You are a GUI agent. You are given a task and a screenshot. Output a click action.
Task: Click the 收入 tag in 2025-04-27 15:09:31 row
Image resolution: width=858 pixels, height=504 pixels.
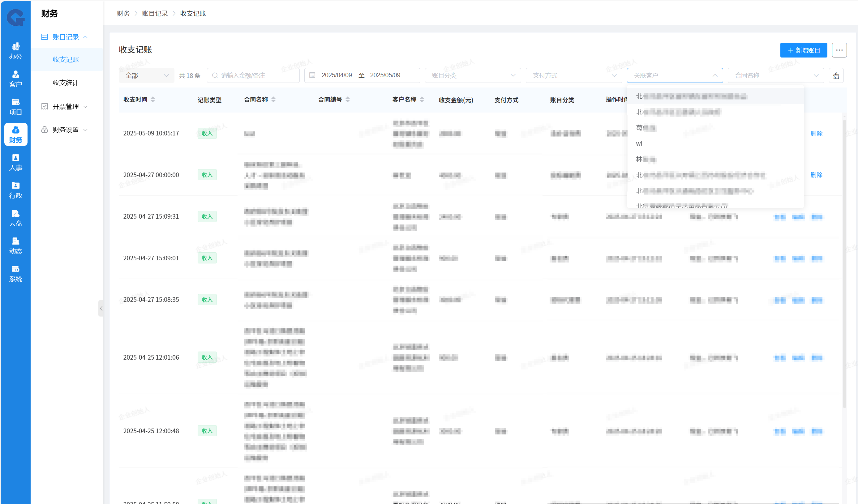click(207, 216)
